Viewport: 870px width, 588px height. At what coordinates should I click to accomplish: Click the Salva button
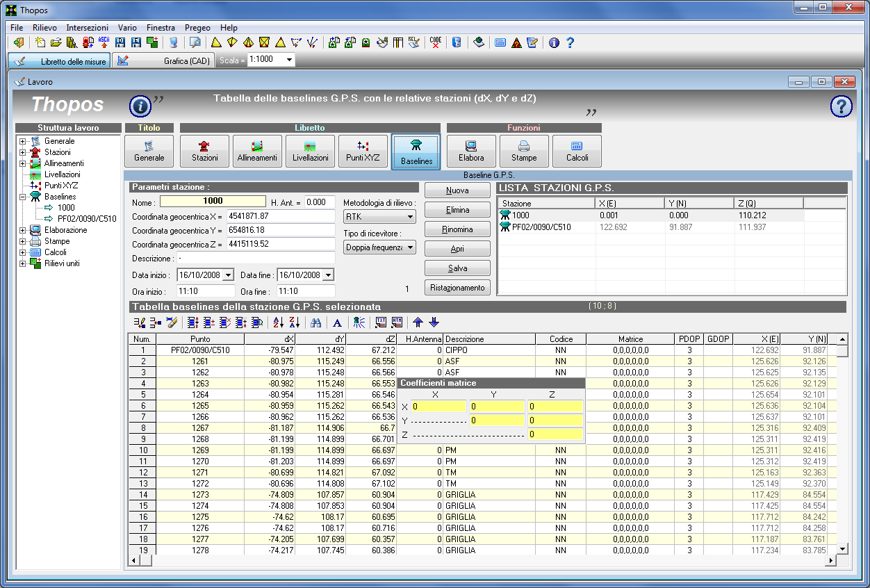pos(457,268)
